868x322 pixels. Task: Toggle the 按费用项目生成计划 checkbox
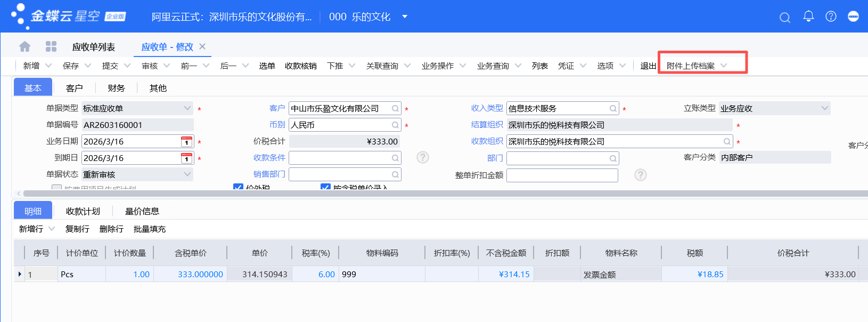(56, 188)
